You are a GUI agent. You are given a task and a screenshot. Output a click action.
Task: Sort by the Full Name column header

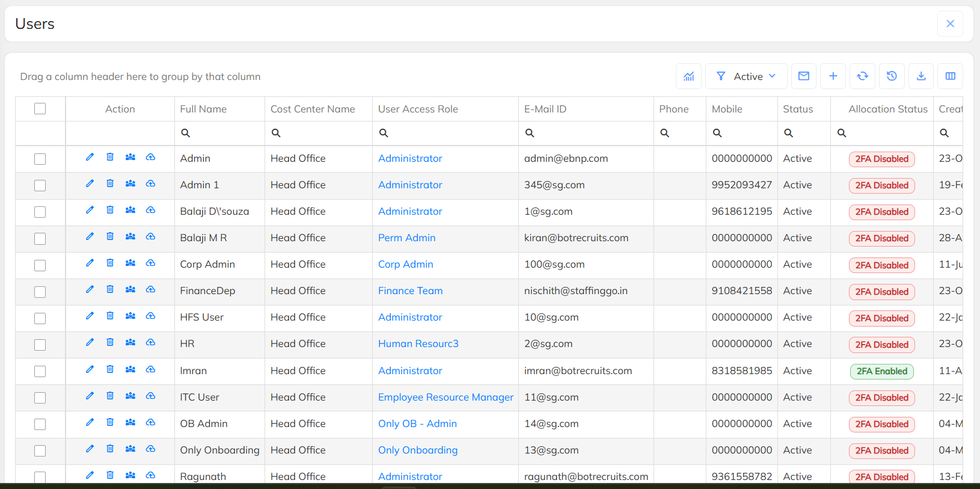pos(203,109)
